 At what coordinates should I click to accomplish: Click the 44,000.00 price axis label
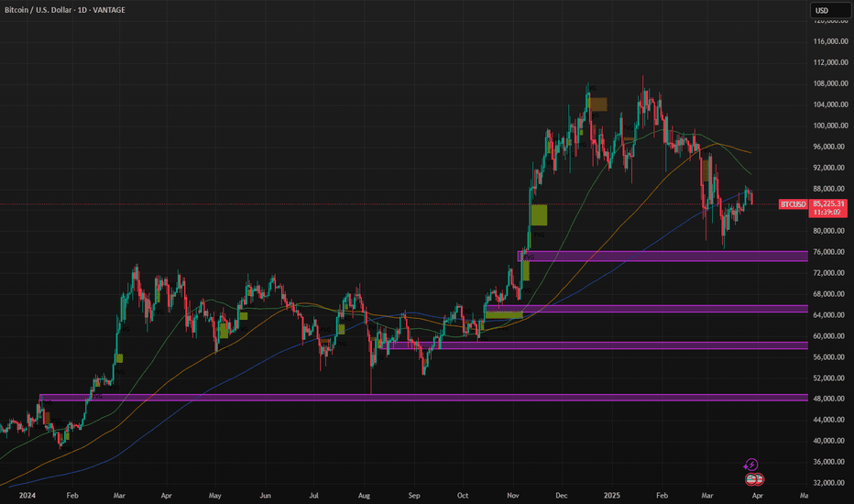(x=830, y=420)
